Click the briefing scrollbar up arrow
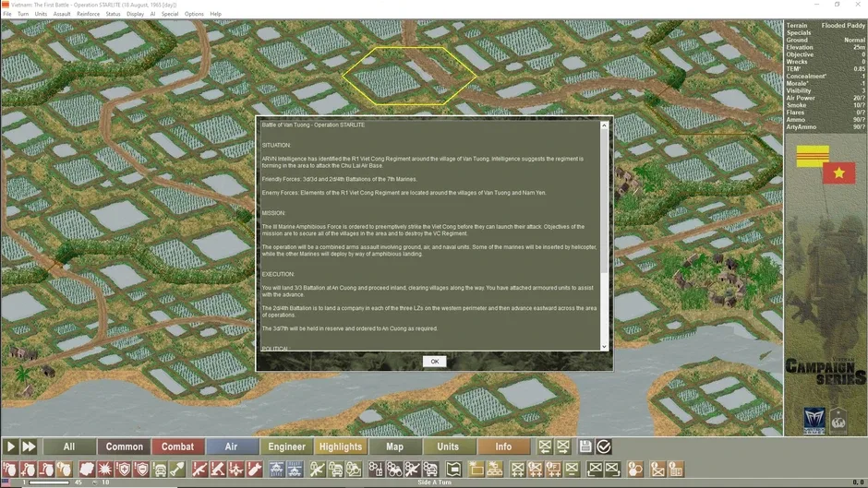Screen dimensions: 868x488 pos(604,125)
